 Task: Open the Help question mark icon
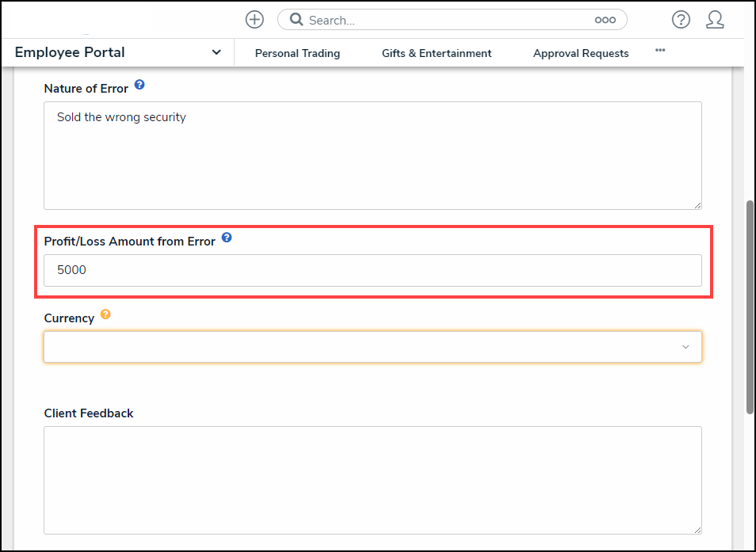(x=681, y=20)
